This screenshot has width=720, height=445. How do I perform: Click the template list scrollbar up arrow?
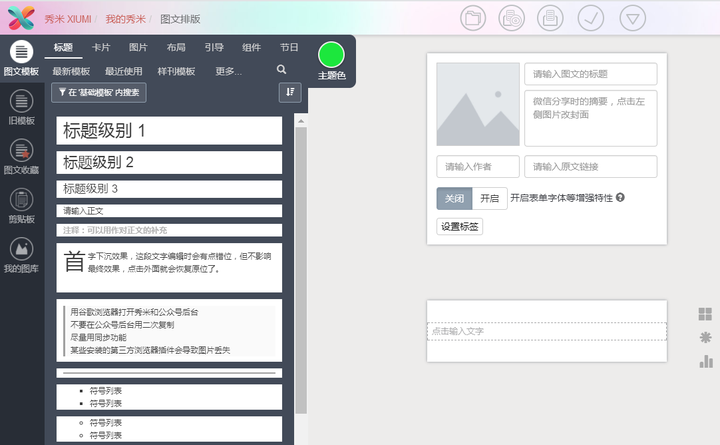click(x=301, y=121)
